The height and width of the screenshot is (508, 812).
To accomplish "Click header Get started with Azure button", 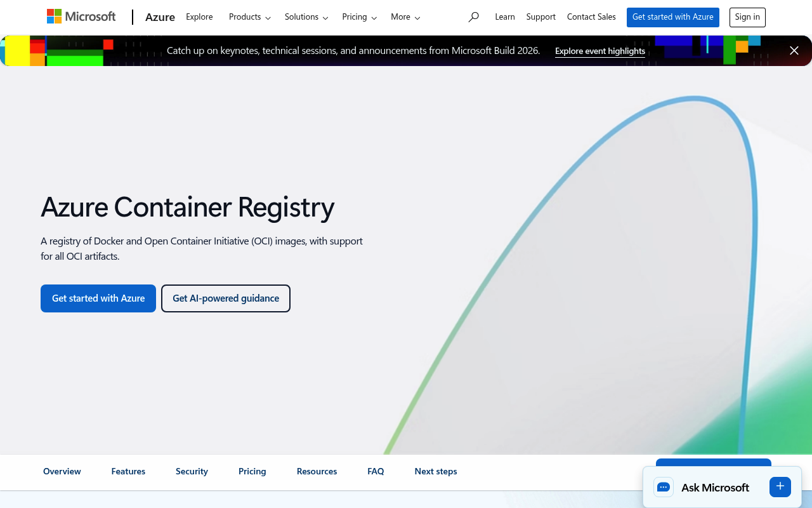I will tap(673, 17).
